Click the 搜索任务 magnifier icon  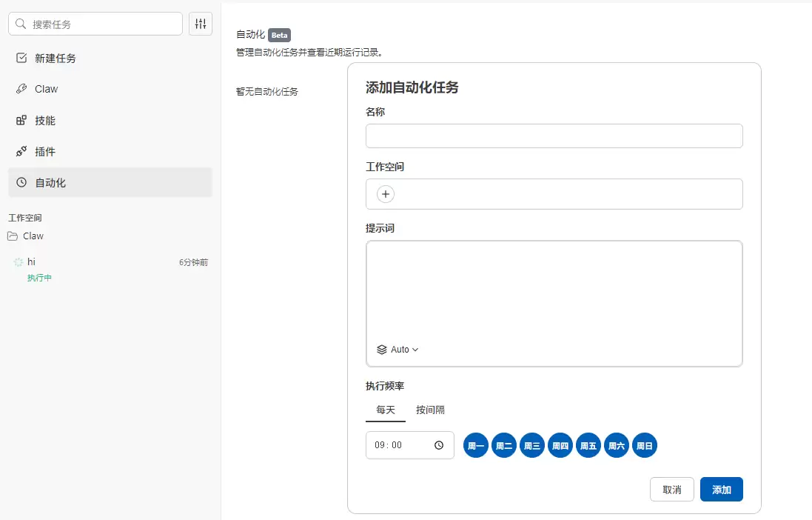tap(20, 23)
